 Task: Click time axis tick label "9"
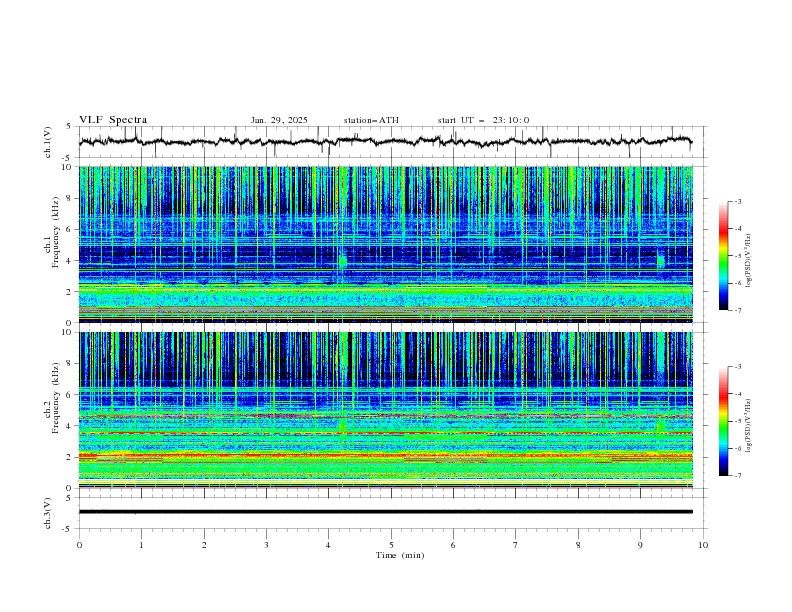(640, 545)
